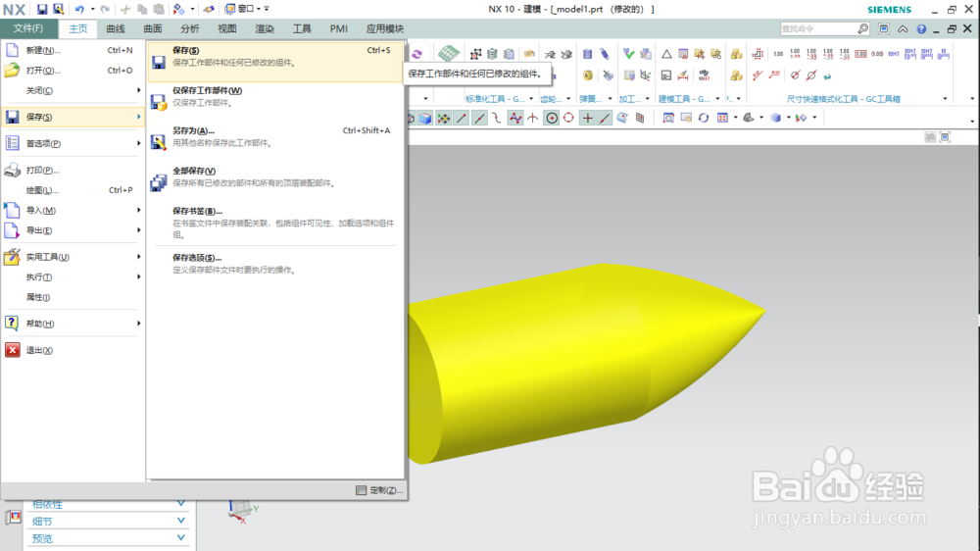Screen dimensions: 980x551
Task: Switch to the 分析 ribbon tab
Action: (x=190, y=28)
